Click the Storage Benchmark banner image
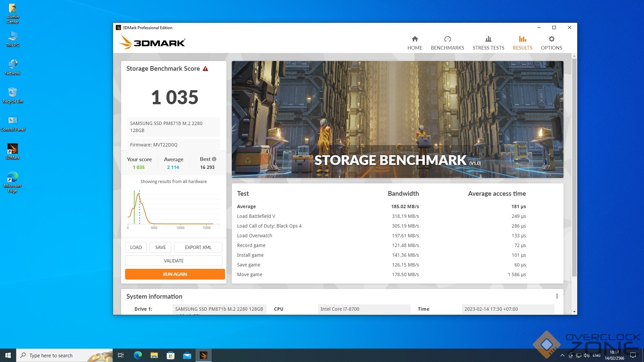The width and height of the screenshot is (644, 362). [397, 119]
